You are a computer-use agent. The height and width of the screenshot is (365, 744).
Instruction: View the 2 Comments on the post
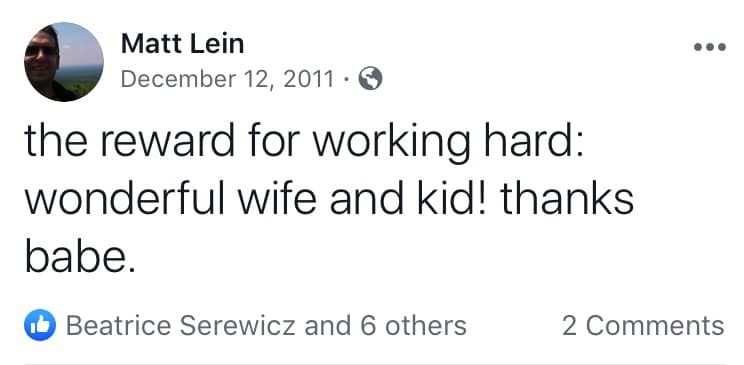(x=643, y=326)
